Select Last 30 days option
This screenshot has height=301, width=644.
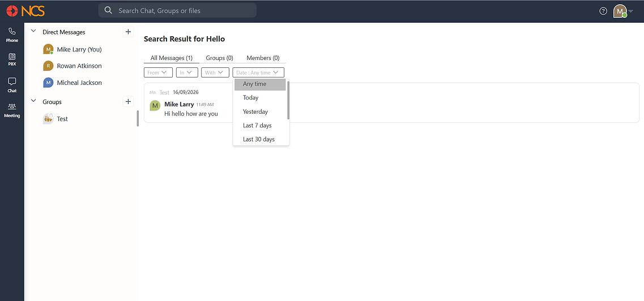point(260,139)
